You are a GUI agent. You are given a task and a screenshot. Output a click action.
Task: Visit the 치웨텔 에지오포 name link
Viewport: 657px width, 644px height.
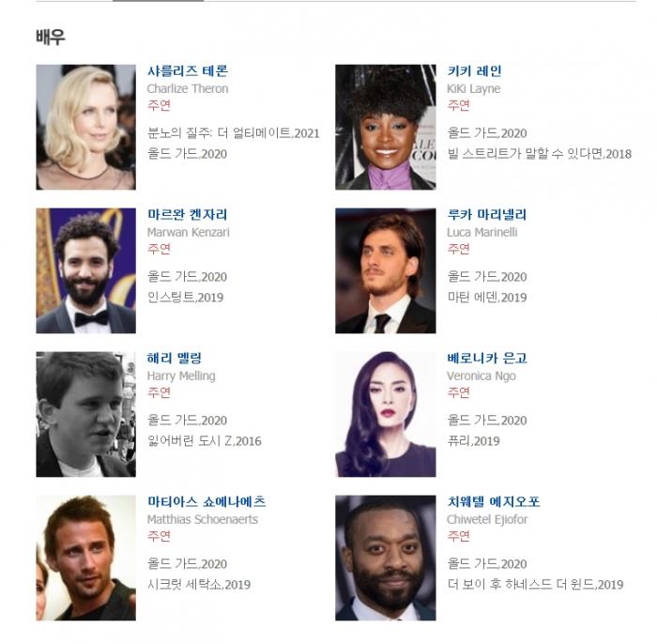point(494,501)
